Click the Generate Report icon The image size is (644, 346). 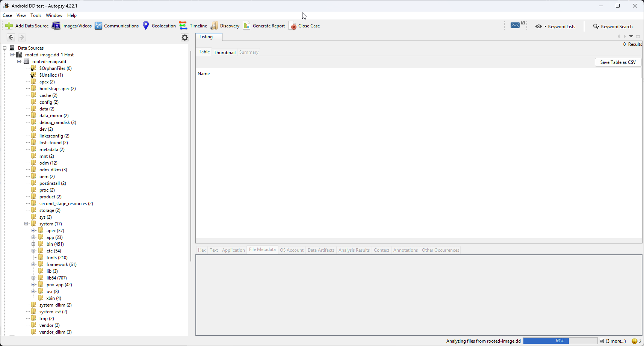coord(246,26)
